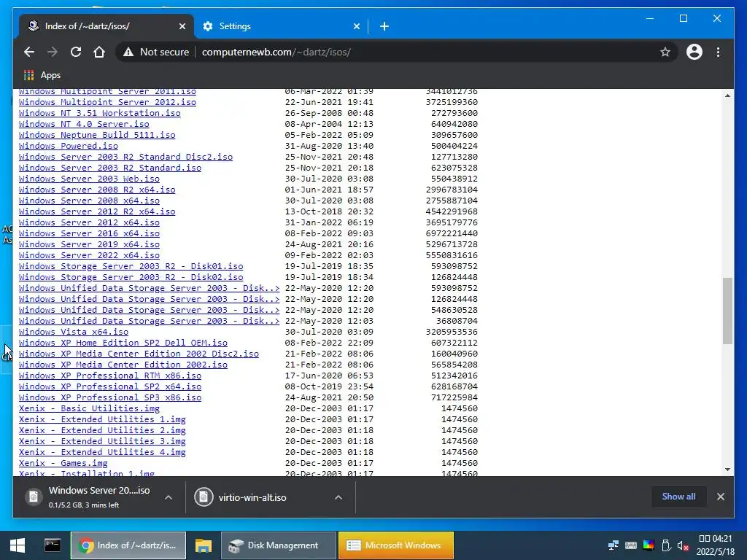Download Windows XP Home Edition SP2 Dell OEM.iso

(123, 343)
